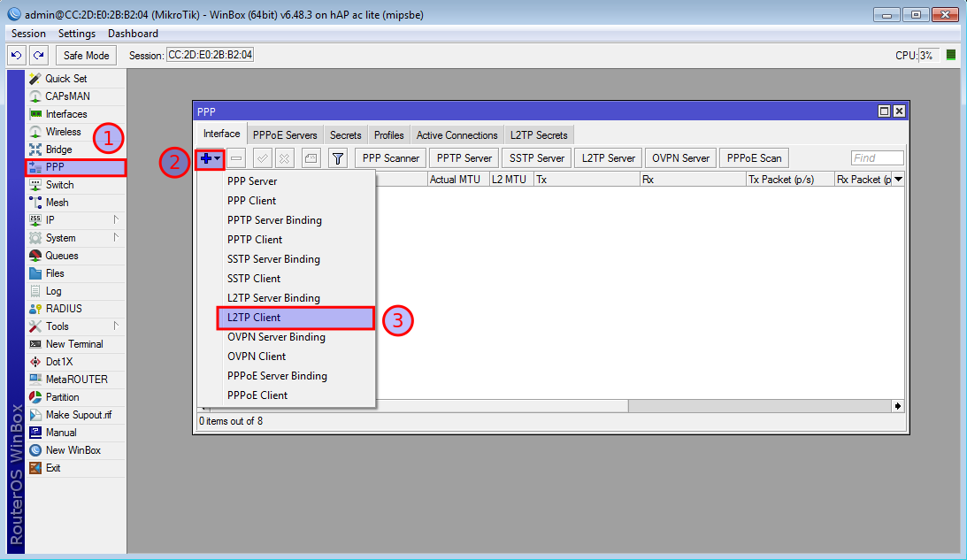Click the Session address field
This screenshot has height=560, width=967.
pos(210,55)
